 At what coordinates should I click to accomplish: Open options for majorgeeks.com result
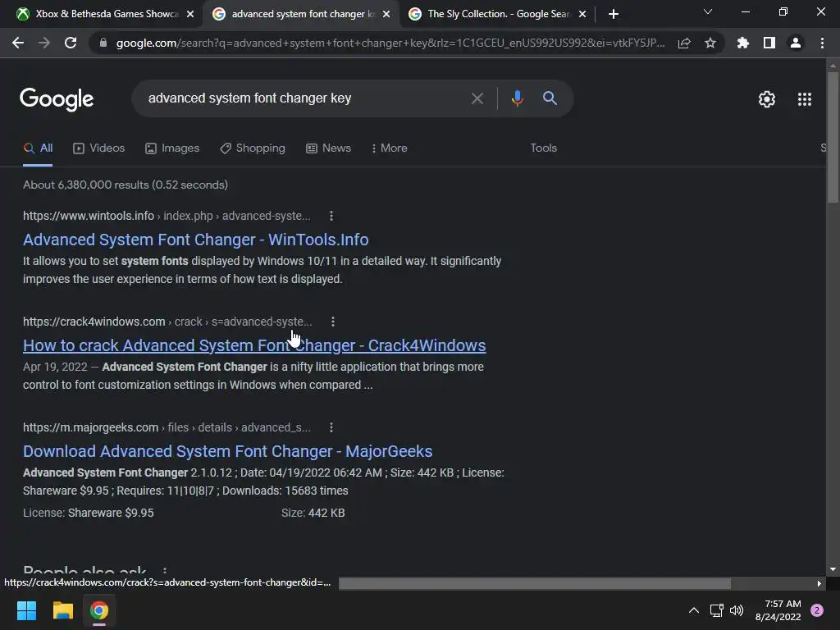331,427
